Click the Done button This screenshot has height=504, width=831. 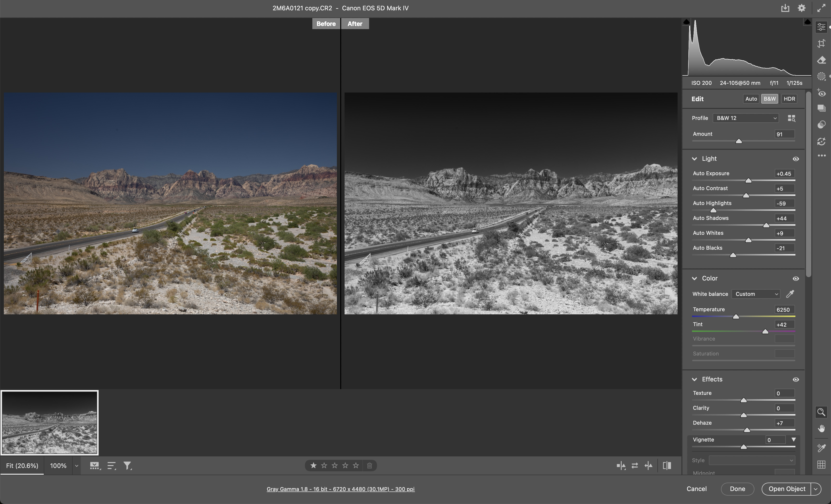pos(737,488)
